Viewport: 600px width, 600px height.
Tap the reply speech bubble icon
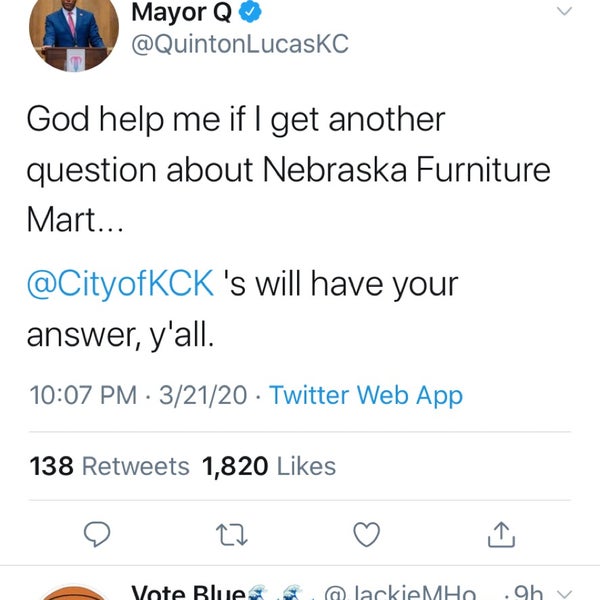[x=96, y=535]
